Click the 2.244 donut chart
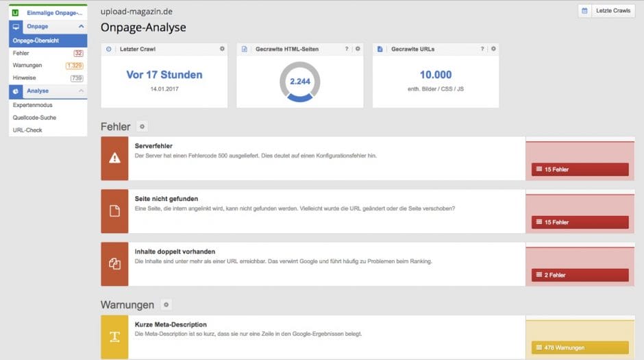The image size is (644, 360). point(299,82)
